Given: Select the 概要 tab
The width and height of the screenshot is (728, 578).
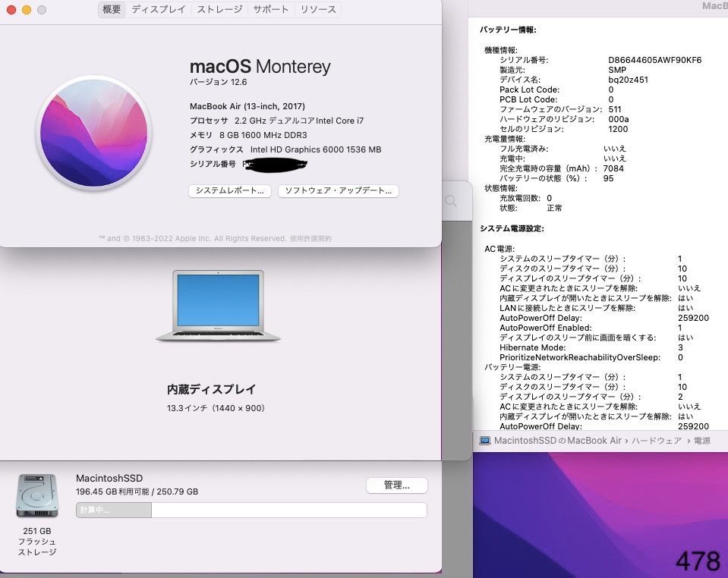Looking at the screenshot, I should 110,10.
